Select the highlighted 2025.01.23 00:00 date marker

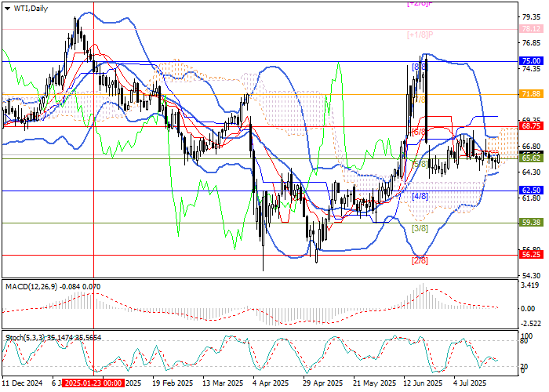[93, 384]
